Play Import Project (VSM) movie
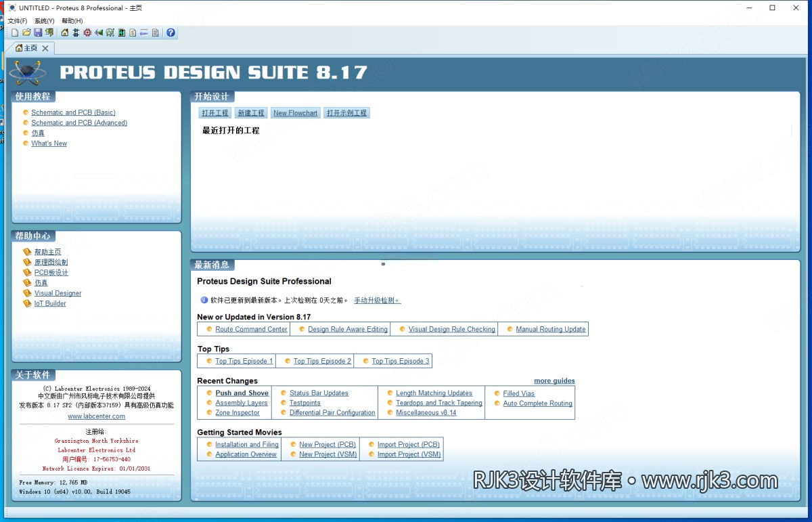This screenshot has width=812, height=522. (x=409, y=455)
